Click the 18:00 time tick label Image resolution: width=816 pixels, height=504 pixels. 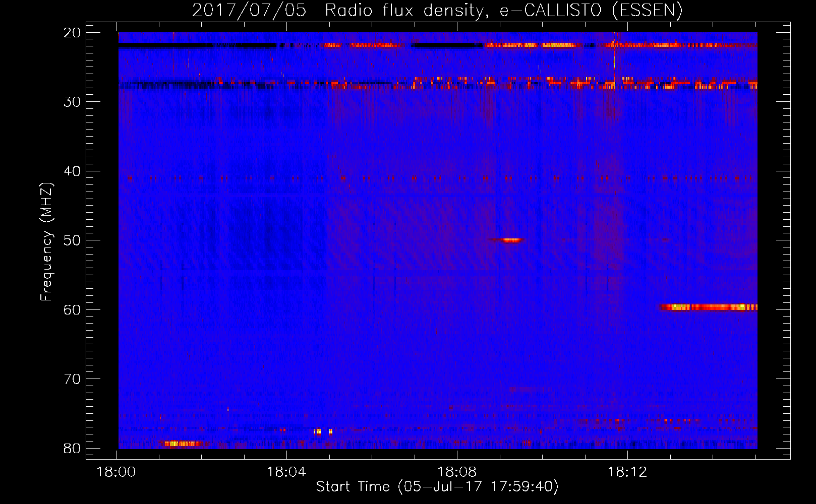pyautogui.click(x=116, y=472)
